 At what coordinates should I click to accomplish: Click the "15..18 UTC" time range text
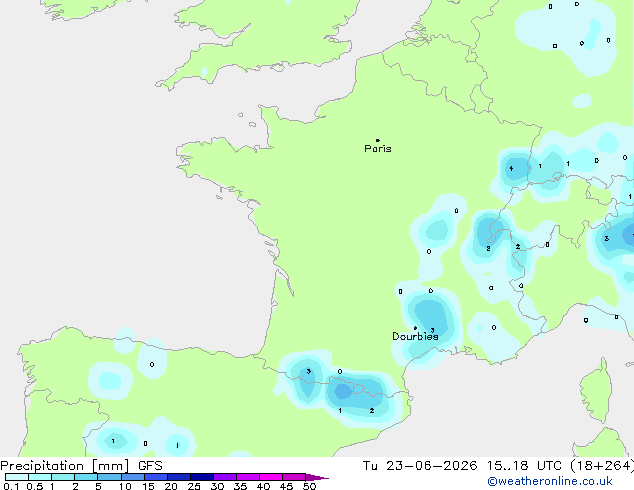click(x=524, y=466)
